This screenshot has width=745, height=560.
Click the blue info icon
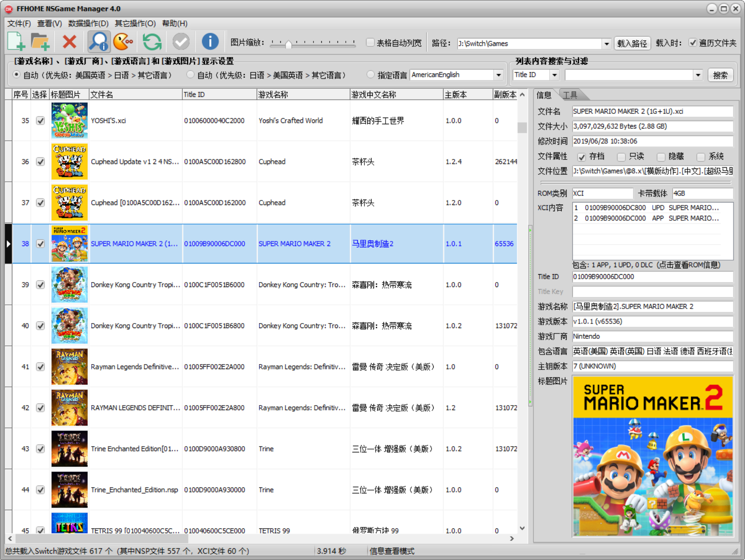(x=210, y=42)
